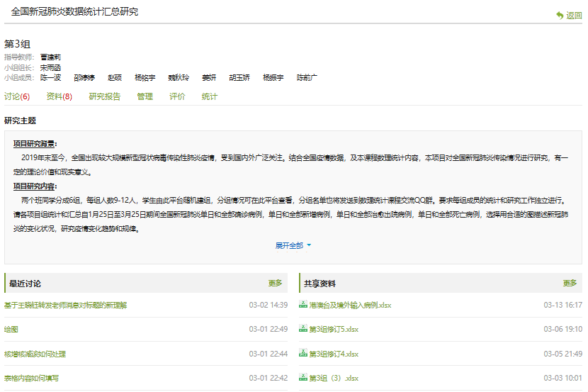The height and width of the screenshot is (392, 588).
Task: Click the file icon beside 第3组（3）.xlsx
Action: coord(303,378)
